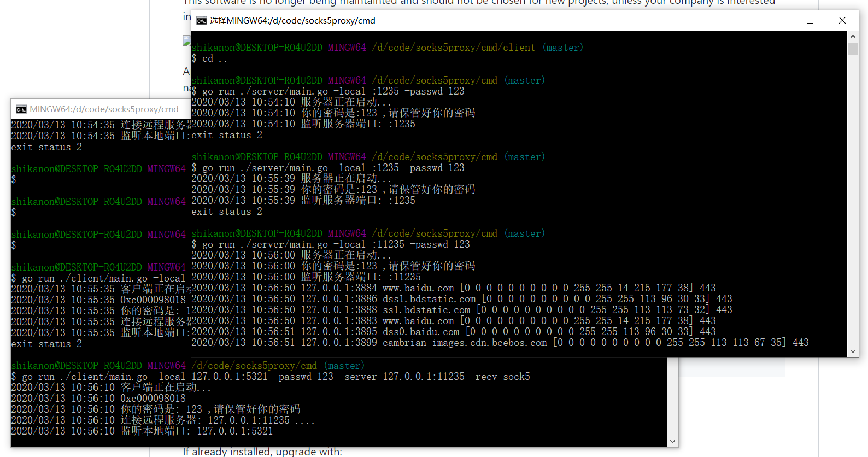Click the '10:56:10 客户端正在启动...' log line
Screen dimensions: 868x457
click(111, 388)
